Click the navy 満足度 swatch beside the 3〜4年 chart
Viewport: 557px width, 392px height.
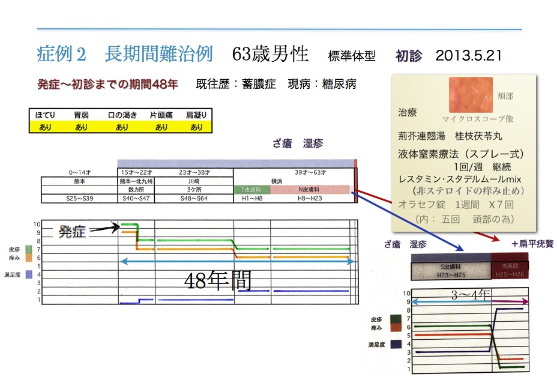(396, 344)
